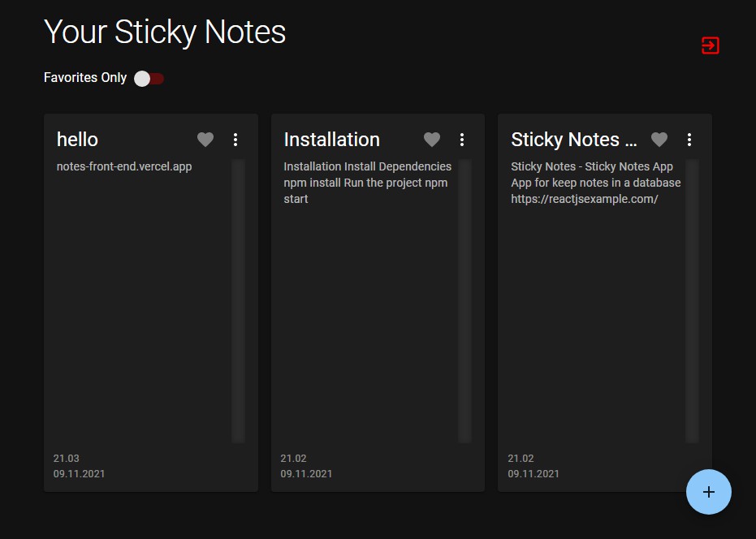
Task: Open options menu for Installation note
Action: coord(462,140)
